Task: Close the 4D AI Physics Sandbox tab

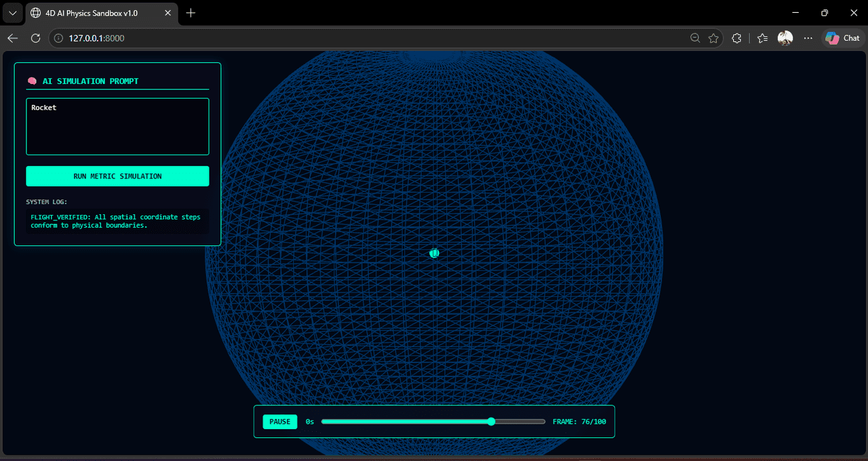Action: pos(169,13)
